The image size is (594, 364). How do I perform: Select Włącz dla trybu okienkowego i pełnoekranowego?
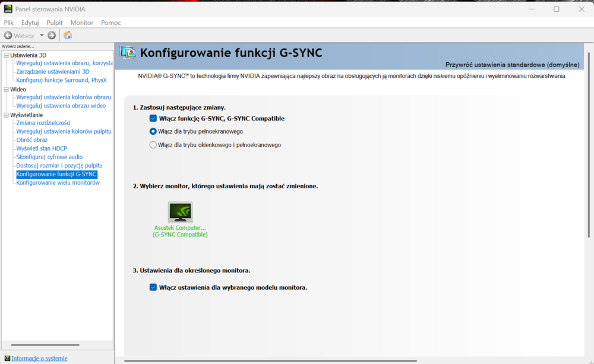pyautogui.click(x=153, y=145)
